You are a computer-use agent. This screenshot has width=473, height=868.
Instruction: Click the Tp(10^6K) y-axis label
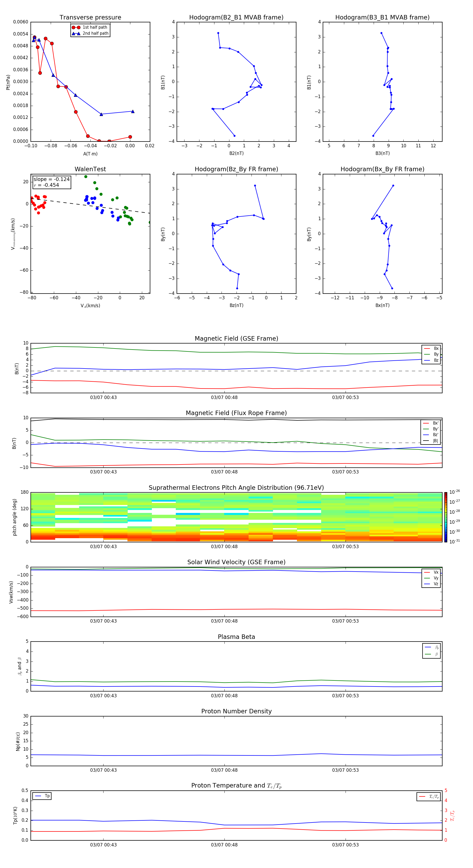[x=15, y=815]
